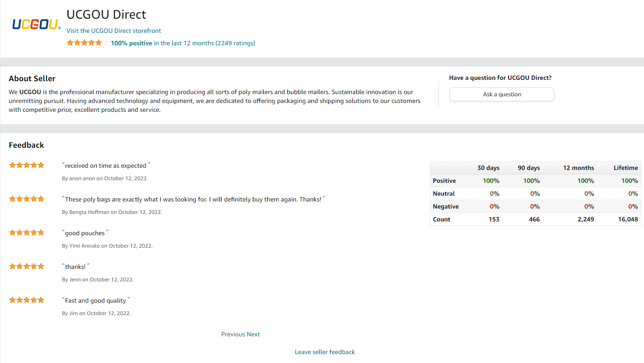Click the 'Negative' row label
The image size is (644, 363).
pyautogui.click(x=445, y=206)
